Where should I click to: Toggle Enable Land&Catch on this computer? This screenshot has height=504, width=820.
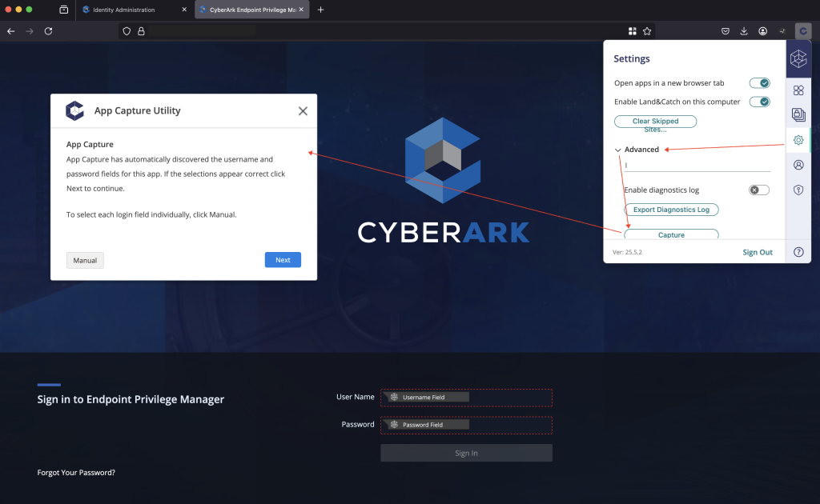pyautogui.click(x=759, y=102)
